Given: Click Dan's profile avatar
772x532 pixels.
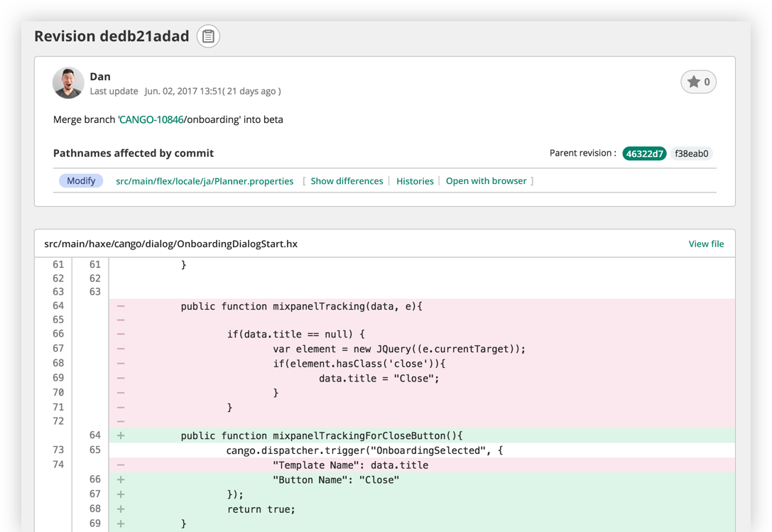Looking at the screenshot, I should [x=68, y=83].
